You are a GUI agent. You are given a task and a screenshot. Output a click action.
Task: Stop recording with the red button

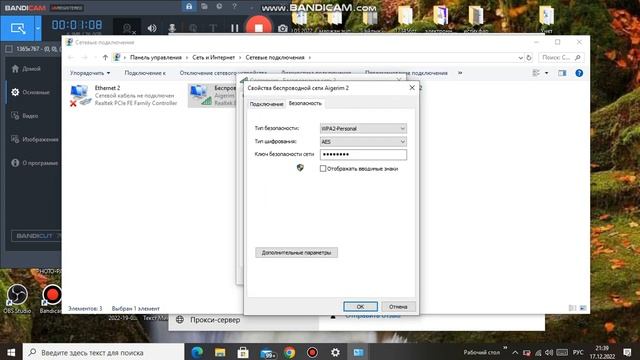pos(259,27)
